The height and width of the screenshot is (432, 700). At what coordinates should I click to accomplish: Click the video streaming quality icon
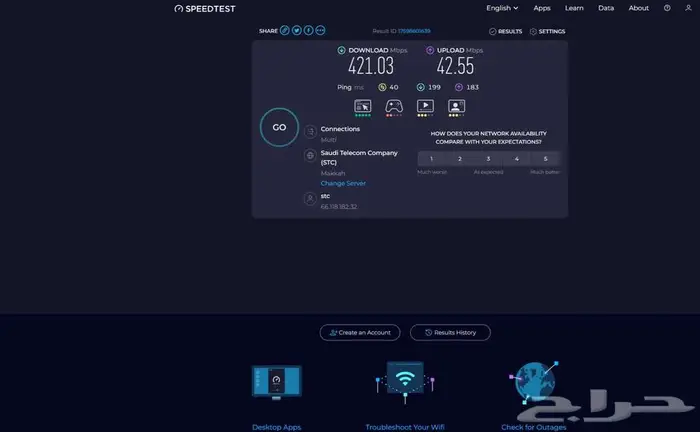click(x=425, y=106)
